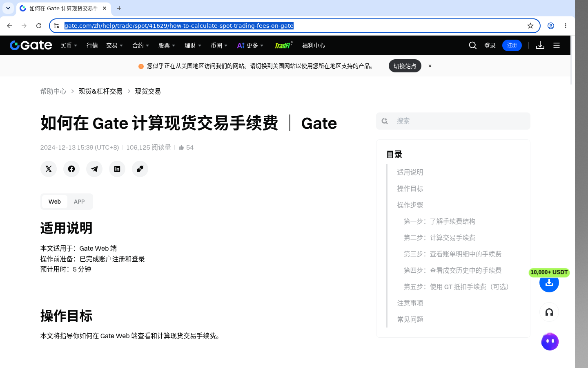Reload the page

click(39, 26)
